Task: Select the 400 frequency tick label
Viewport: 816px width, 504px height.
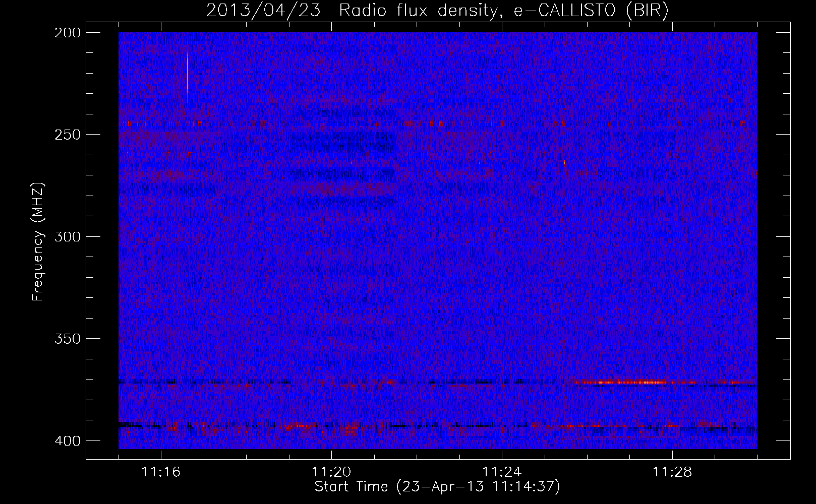Action: coord(68,441)
